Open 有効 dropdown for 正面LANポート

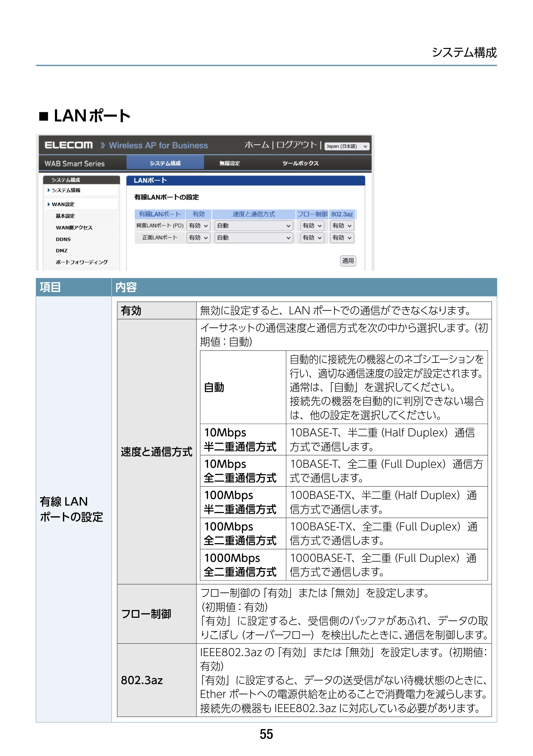(x=198, y=238)
